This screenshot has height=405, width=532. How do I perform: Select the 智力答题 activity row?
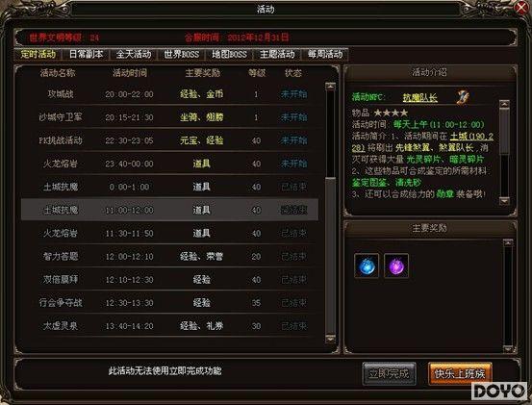(x=169, y=256)
